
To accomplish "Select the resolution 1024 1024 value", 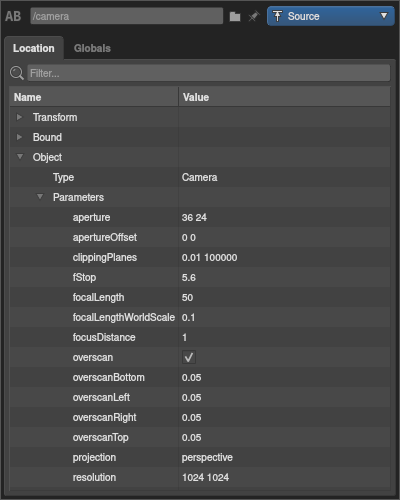I will tap(205, 477).
